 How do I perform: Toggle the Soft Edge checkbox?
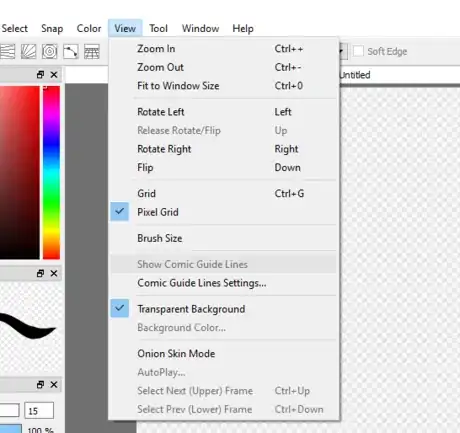point(358,51)
